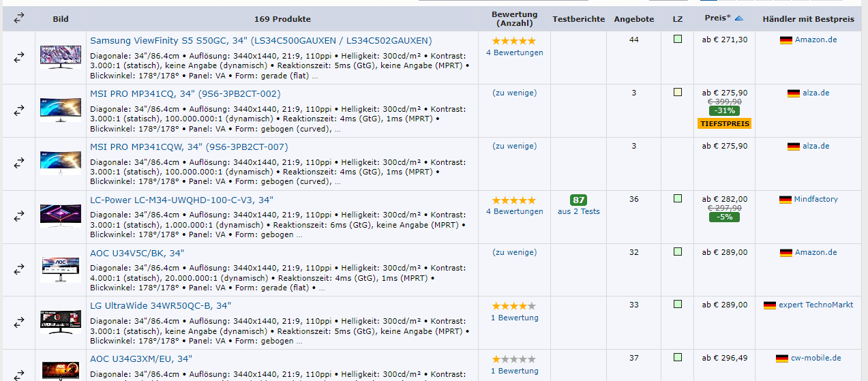Click compare arrows for MSI PRO MP341CQW row
The image size is (868, 381).
pos(19,164)
